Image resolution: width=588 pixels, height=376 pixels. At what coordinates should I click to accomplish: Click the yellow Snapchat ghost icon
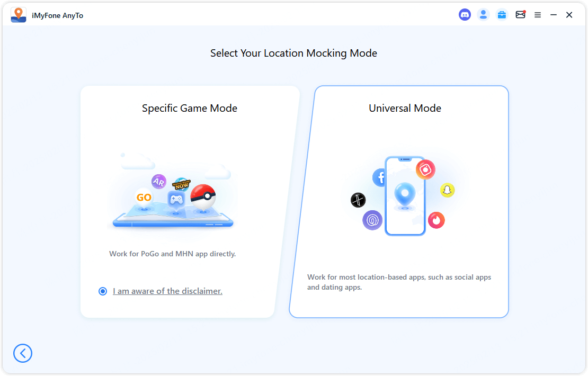point(448,190)
